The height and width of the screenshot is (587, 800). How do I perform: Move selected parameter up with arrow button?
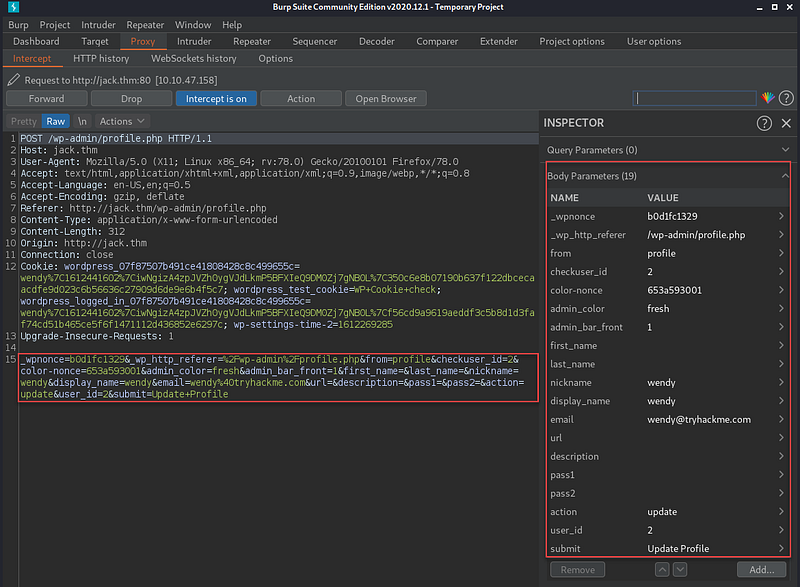[x=662, y=570]
